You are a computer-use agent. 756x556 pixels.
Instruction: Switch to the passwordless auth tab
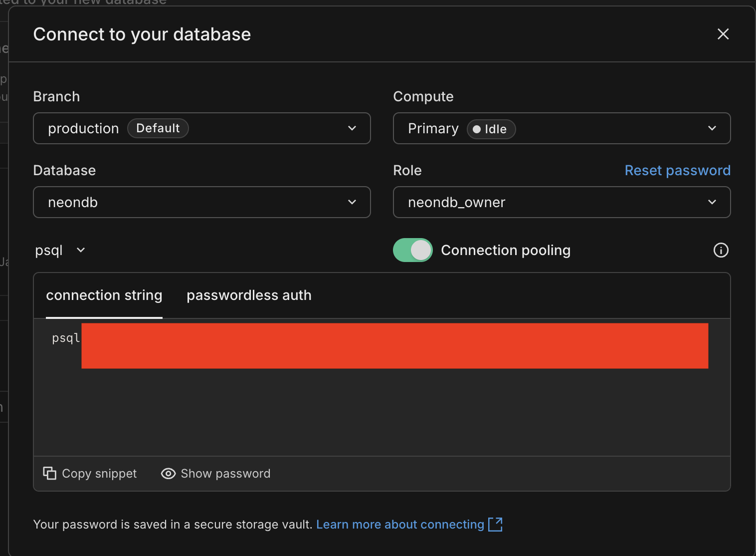(249, 295)
